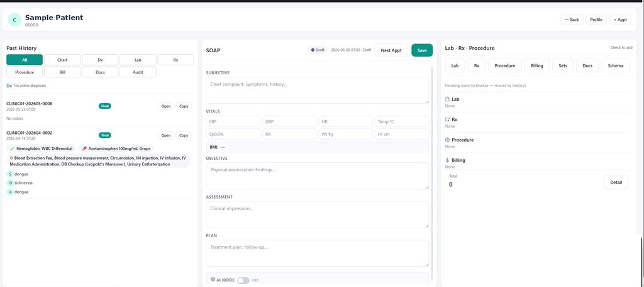The width and height of the screenshot is (644, 287).
Task: Click the Wt kg field
Action: click(x=346, y=134)
